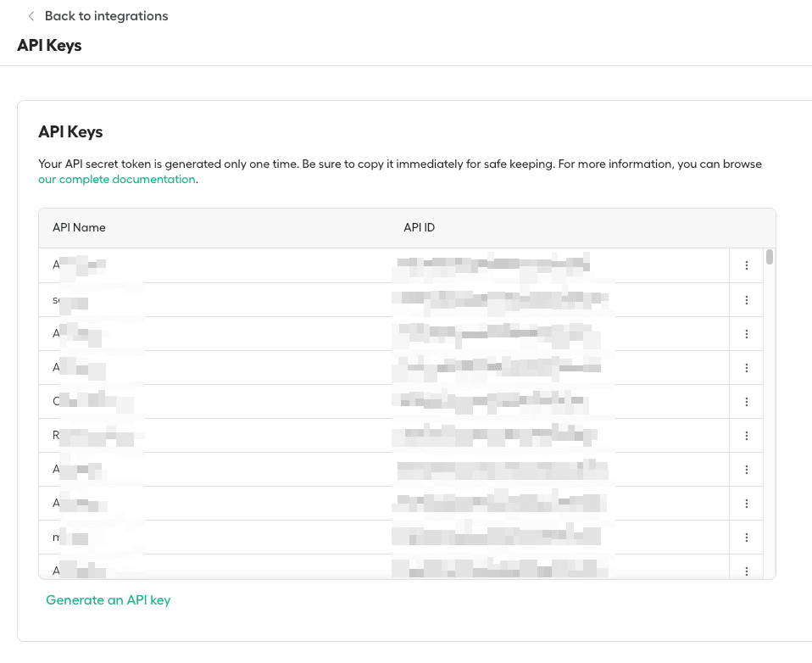The width and height of the screenshot is (812, 663).
Task: Open the actions menu on the last visible API key row
Action: point(747,571)
